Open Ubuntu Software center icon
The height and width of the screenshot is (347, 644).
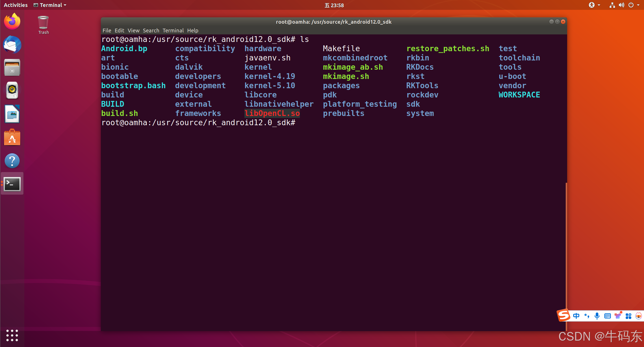pos(12,137)
